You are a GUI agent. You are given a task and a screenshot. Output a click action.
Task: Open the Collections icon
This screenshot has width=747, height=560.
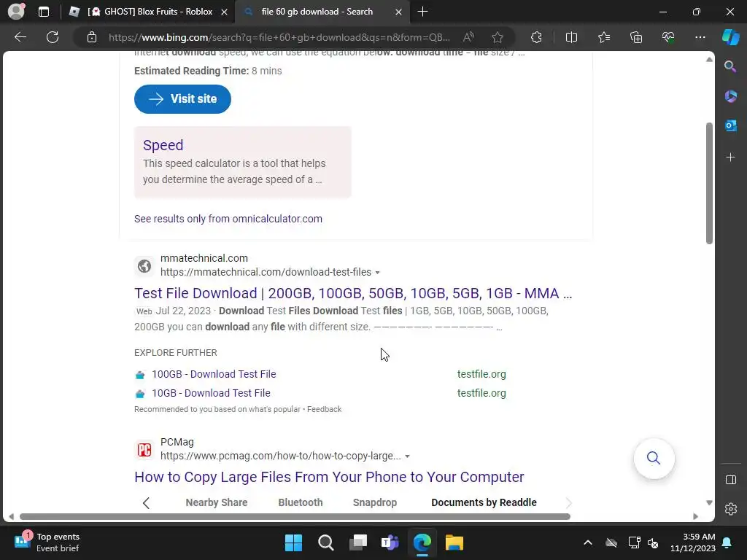pos(636,37)
